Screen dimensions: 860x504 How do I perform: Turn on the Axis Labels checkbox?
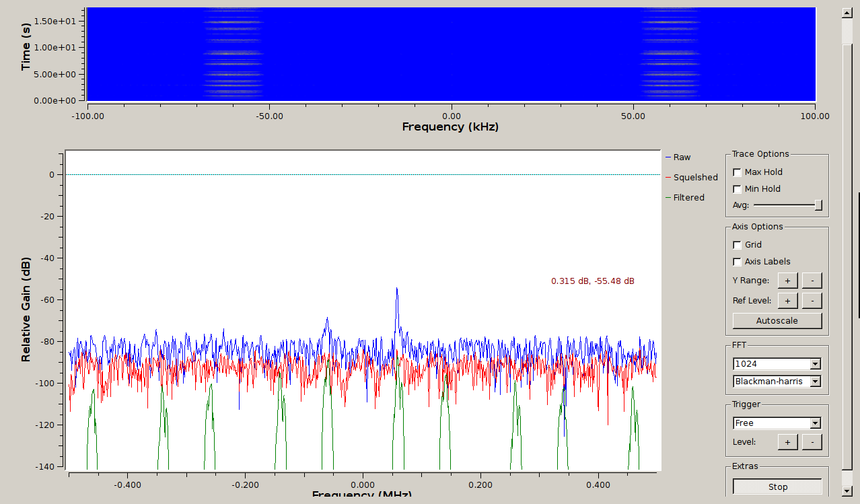tap(738, 262)
